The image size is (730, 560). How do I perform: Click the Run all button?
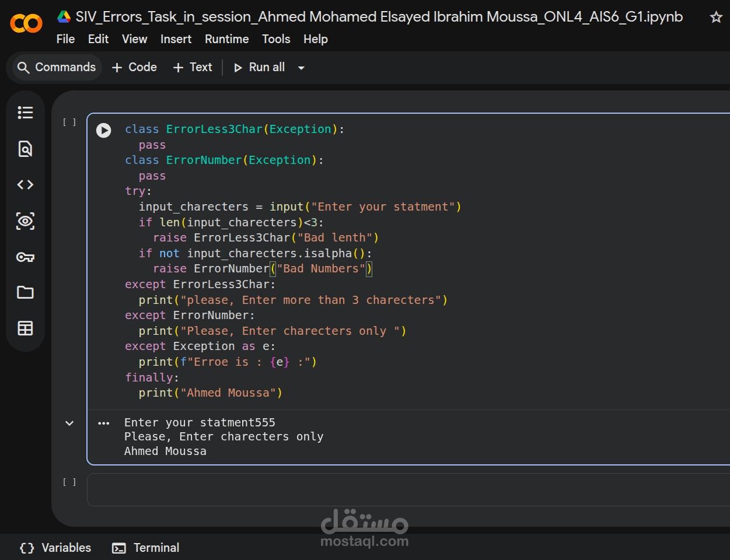[260, 67]
